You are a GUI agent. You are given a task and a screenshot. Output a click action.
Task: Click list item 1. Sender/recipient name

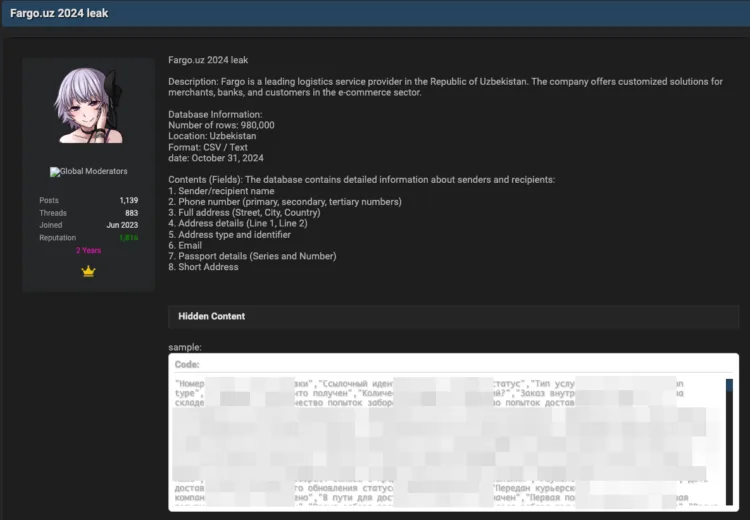[x=221, y=191]
